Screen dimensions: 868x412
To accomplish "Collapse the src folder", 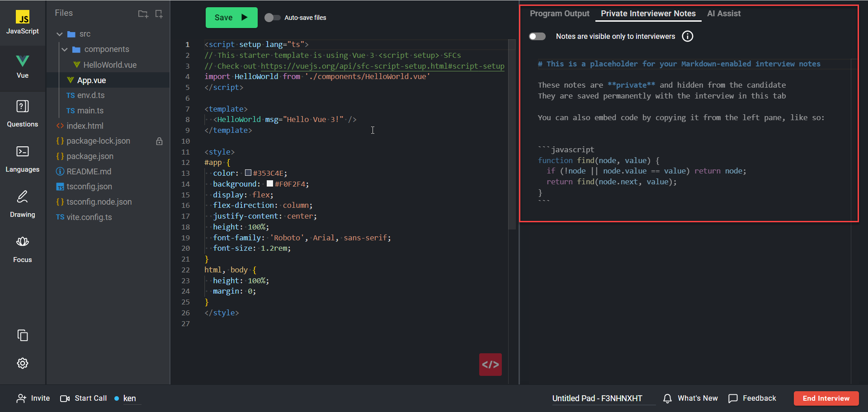I will click(x=60, y=34).
